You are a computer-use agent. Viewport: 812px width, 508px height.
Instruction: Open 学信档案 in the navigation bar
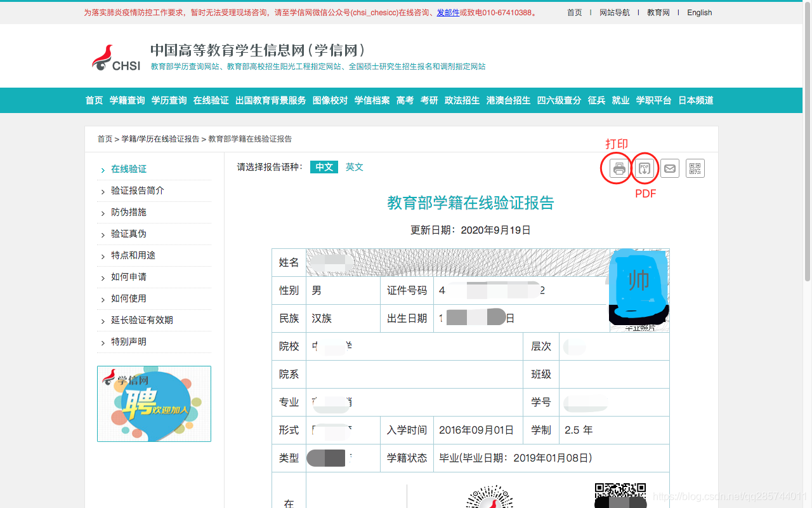coord(372,100)
